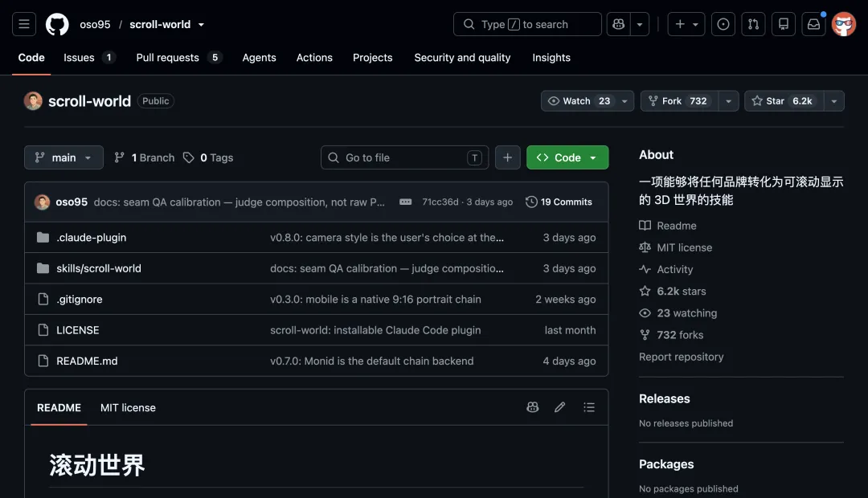The image size is (868, 498).
Task: Open the repositories icon in header
Action: click(784, 24)
